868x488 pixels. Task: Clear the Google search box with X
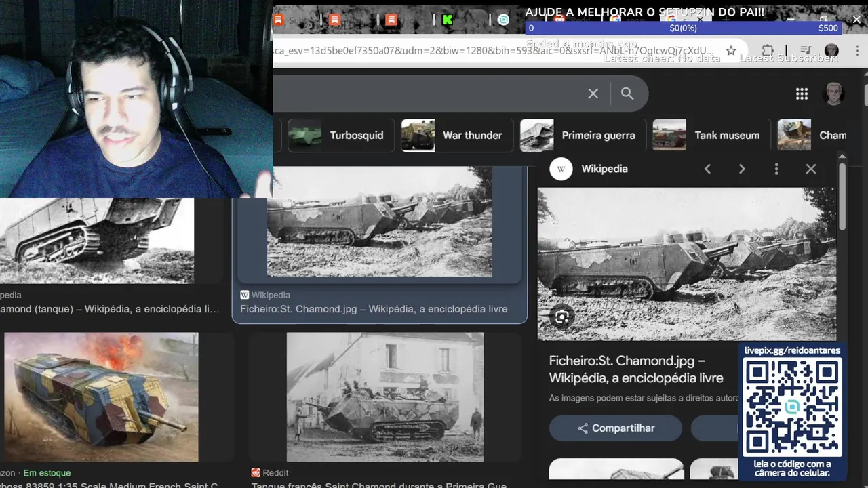click(x=593, y=94)
